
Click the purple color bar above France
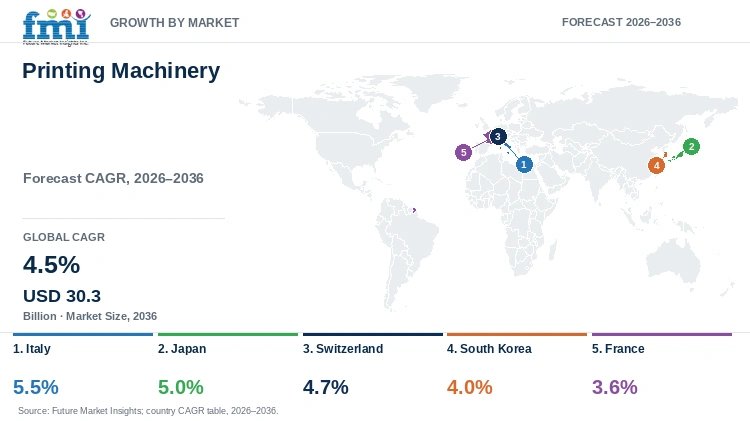tap(662, 334)
